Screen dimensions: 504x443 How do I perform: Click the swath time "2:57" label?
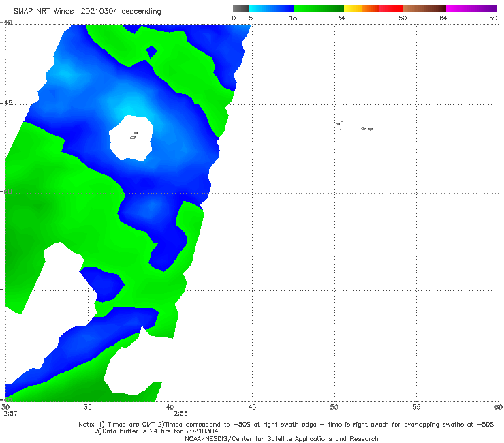pyautogui.click(x=10, y=414)
